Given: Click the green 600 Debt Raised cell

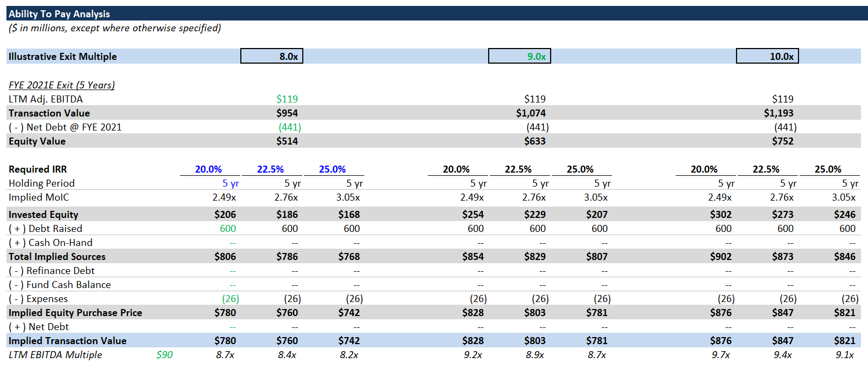Looking at the screenshot, I should [x=228, y=229].
